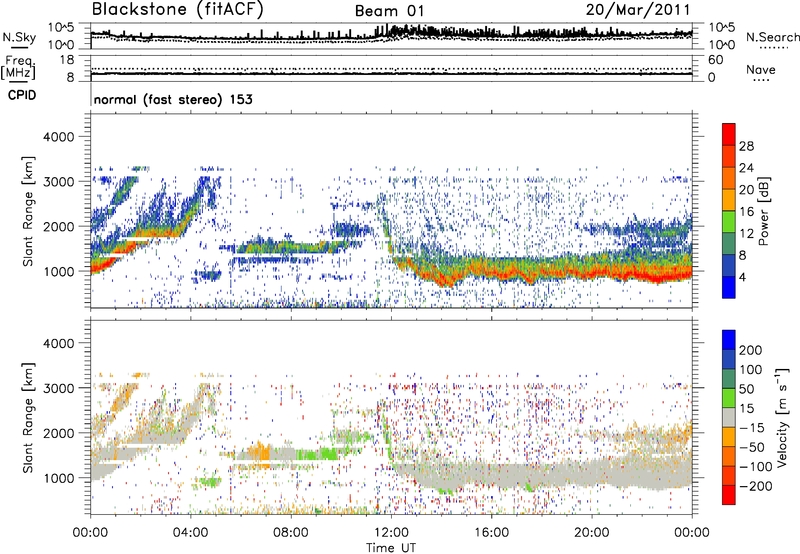Viewport: 800px width, 554px height.
Task: Pick the light green segment of Power colorbar
Action: click(x=729, y=222)
